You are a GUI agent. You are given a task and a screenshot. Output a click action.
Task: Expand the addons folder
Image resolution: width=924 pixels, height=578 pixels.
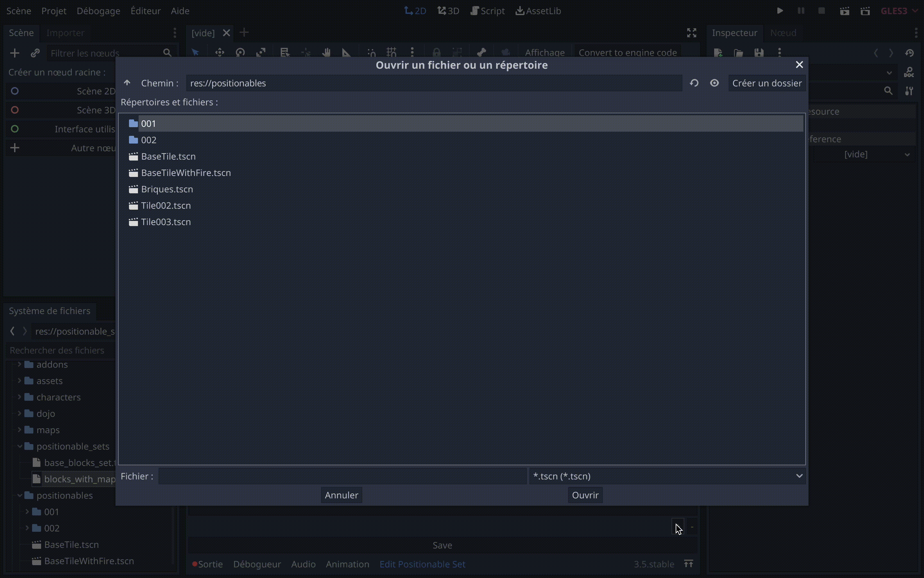click(19, 364)
